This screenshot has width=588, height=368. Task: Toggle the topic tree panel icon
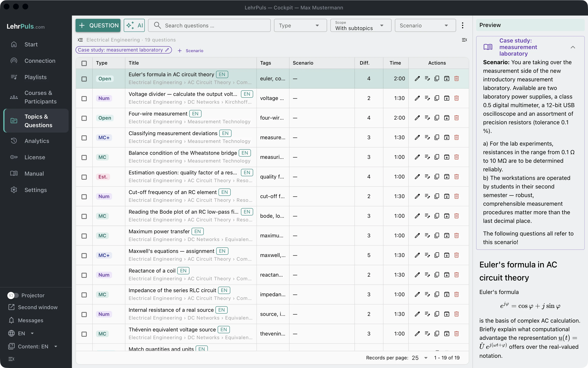tap(80, 40)
